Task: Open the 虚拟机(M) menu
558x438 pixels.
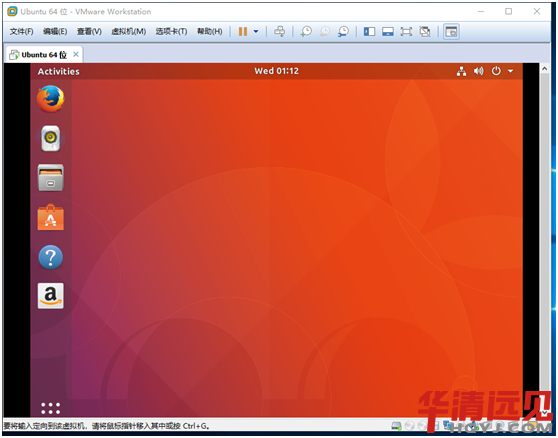Action: [x=129, y=31]
